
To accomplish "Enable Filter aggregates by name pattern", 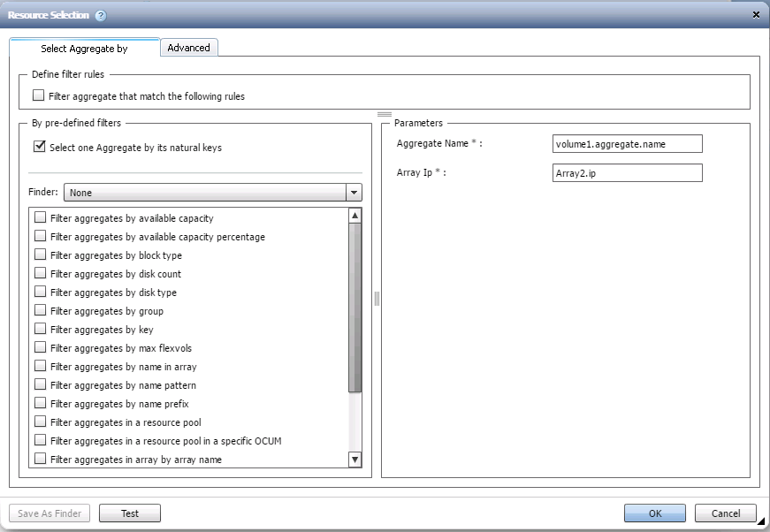I will [x=41, y=384].
